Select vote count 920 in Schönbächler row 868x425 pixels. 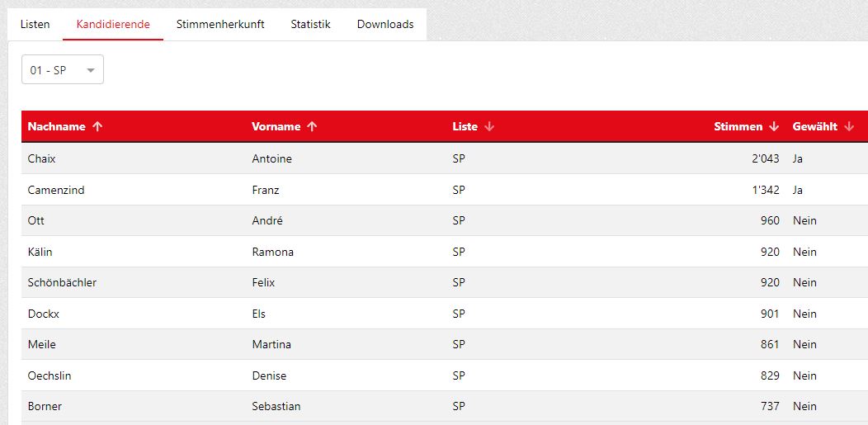point(770,283)
